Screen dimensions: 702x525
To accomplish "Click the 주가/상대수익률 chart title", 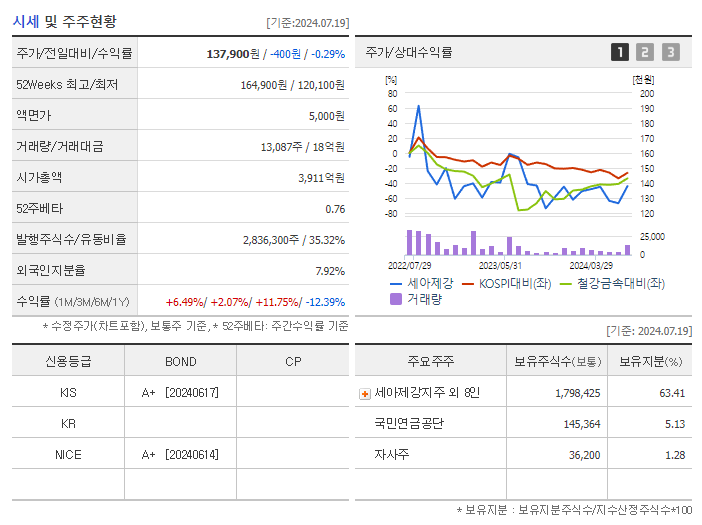I will (x=409, y=52).
